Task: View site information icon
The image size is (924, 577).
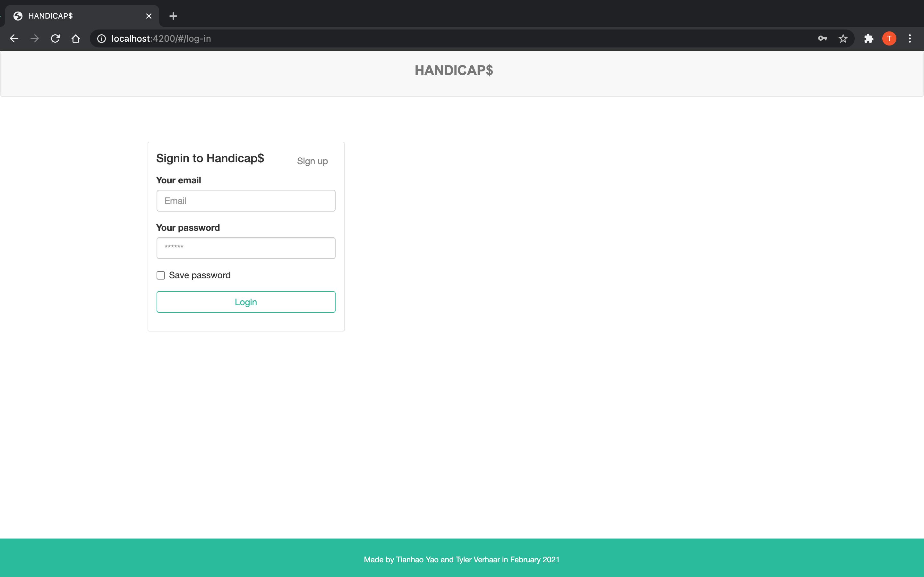Action: [101, 38]
